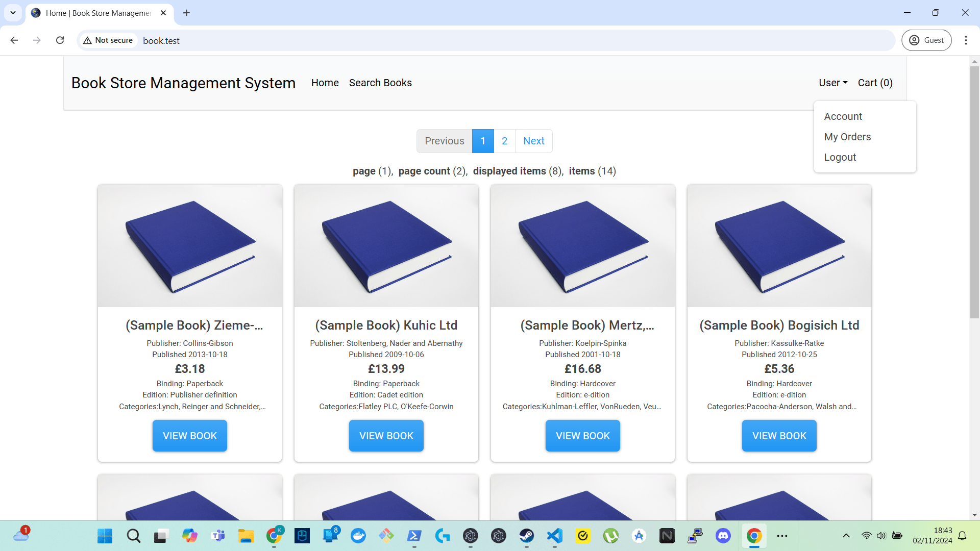The height and width of the screenshot is (551, 980).
Task: Open the browser tab search dropdown
Action: click(x=13, y=13)
